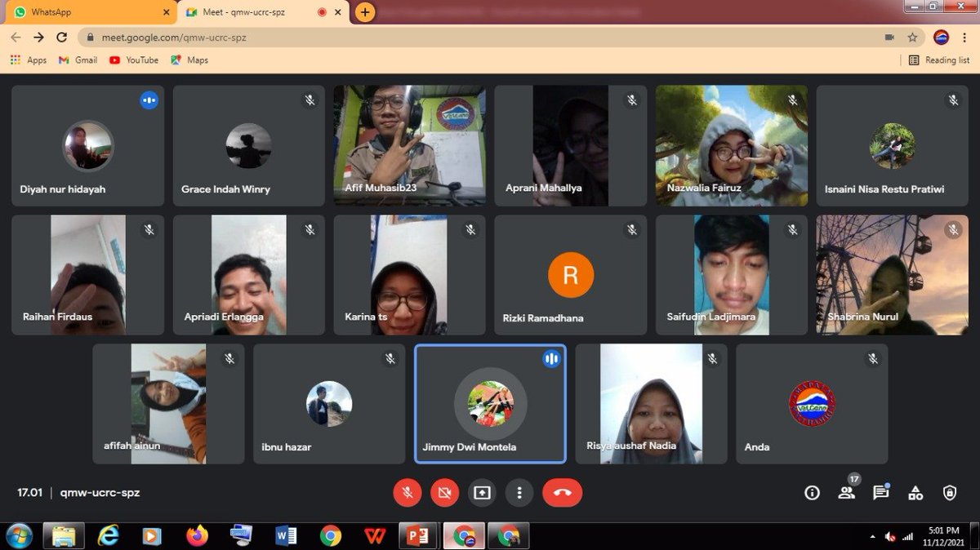Open the more options three-dot menu
The width and height of the screenshot is (980, 550).
point(519,493)
